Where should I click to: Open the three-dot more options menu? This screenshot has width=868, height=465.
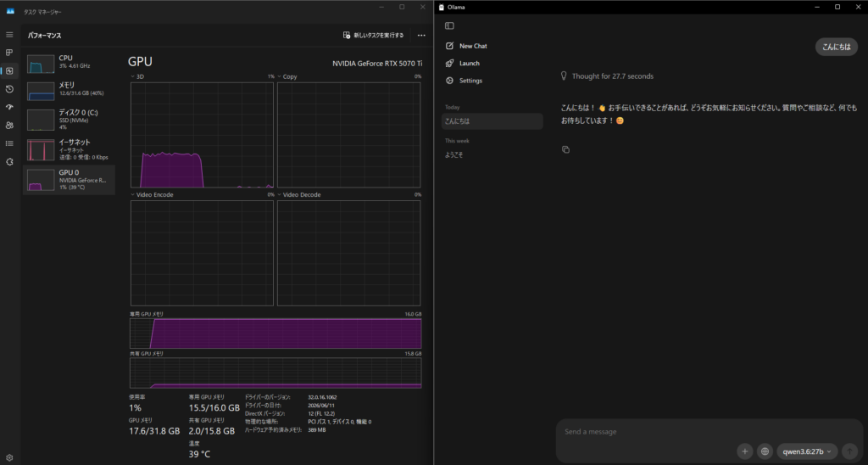coord(421,36)
